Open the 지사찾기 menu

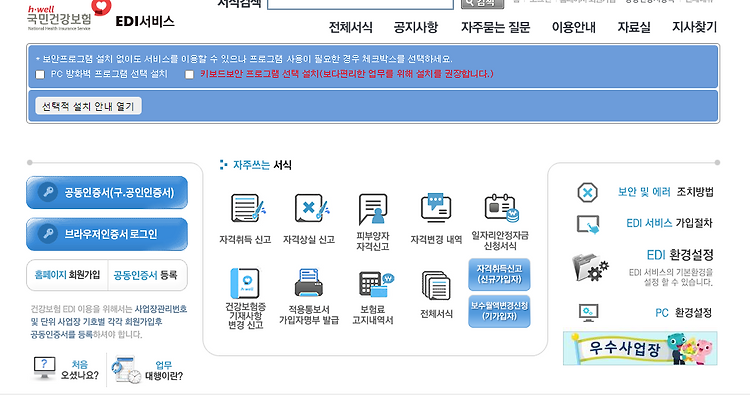(x=695, y=27)
